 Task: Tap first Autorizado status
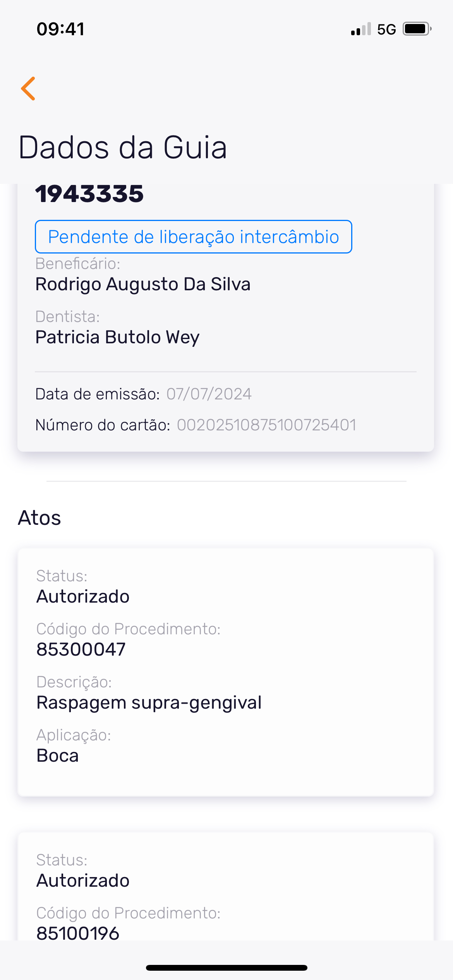pyautogui.click(x=83, y=596)
